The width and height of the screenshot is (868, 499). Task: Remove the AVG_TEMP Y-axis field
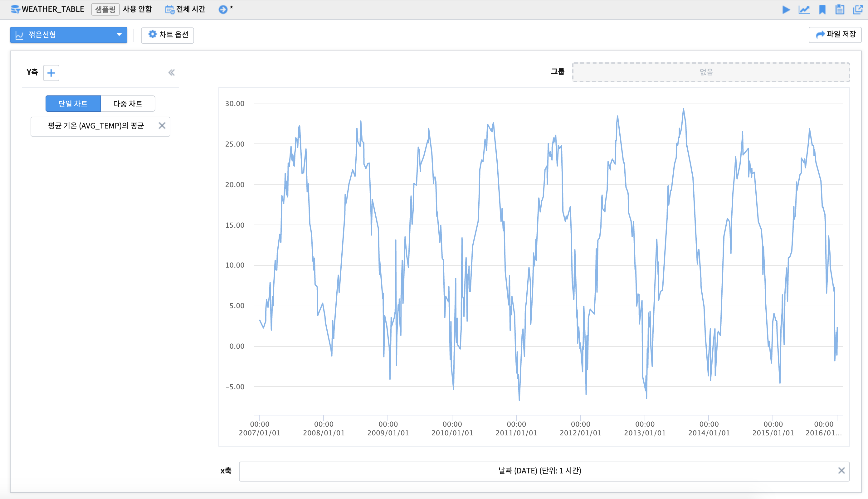[x=162, y=126]
